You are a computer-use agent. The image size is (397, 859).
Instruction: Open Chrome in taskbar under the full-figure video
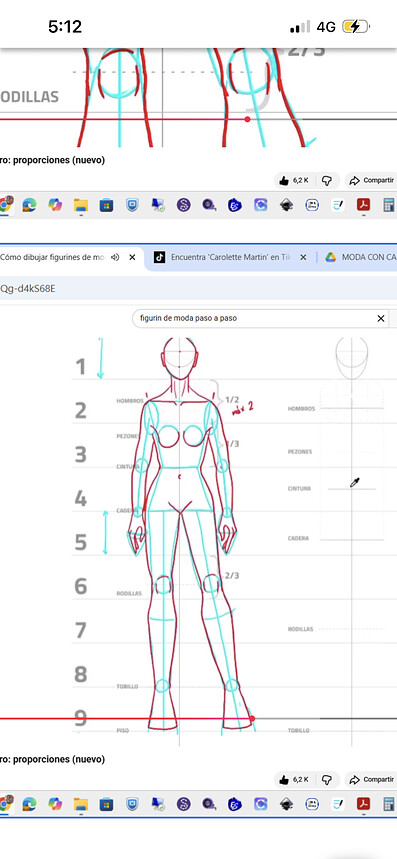(5, 804)
